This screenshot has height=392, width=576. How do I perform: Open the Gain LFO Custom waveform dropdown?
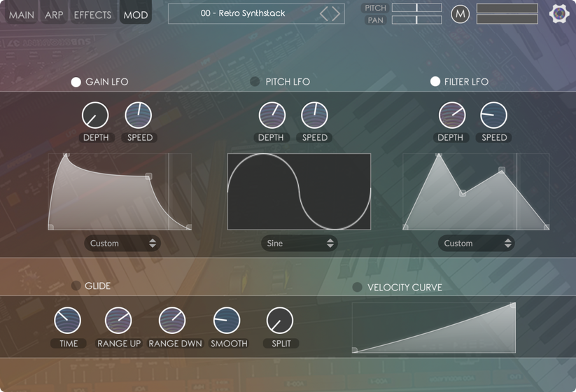pyautogui.click(x=122, y=243)
